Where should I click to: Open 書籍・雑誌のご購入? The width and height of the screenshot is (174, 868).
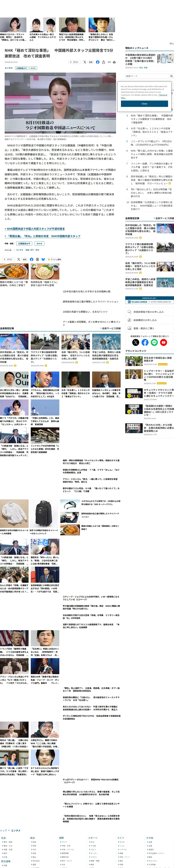pyautogui.click(x=150, y=328)
